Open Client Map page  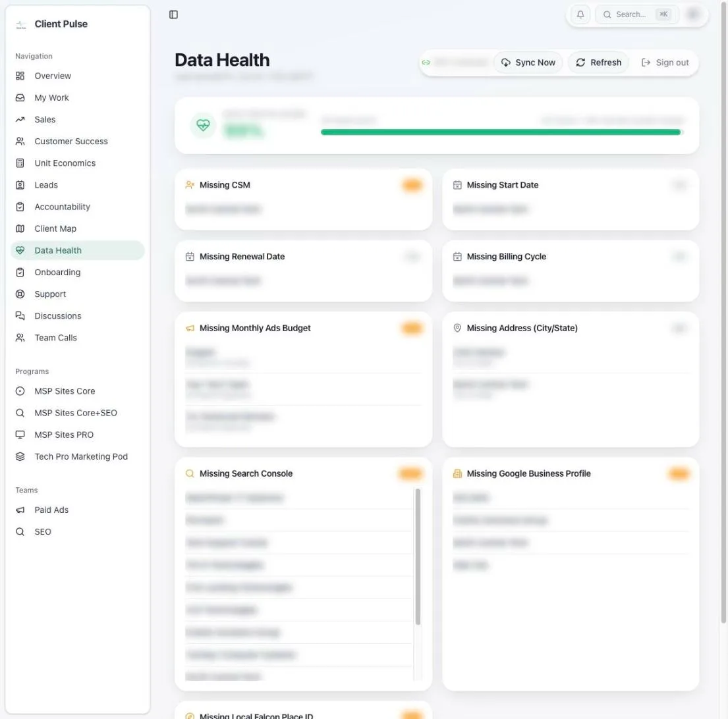coord(78,228)
